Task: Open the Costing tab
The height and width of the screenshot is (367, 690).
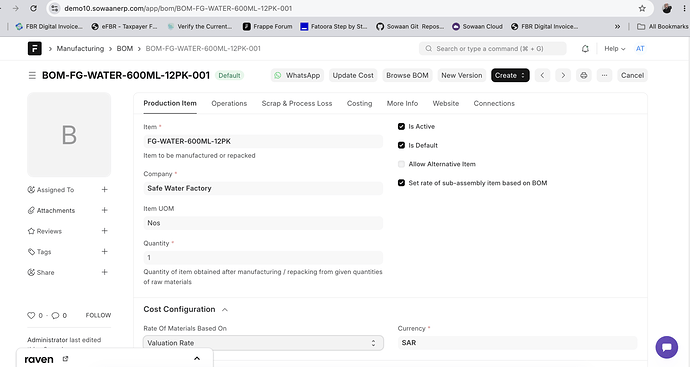Action: pos(360,103)
